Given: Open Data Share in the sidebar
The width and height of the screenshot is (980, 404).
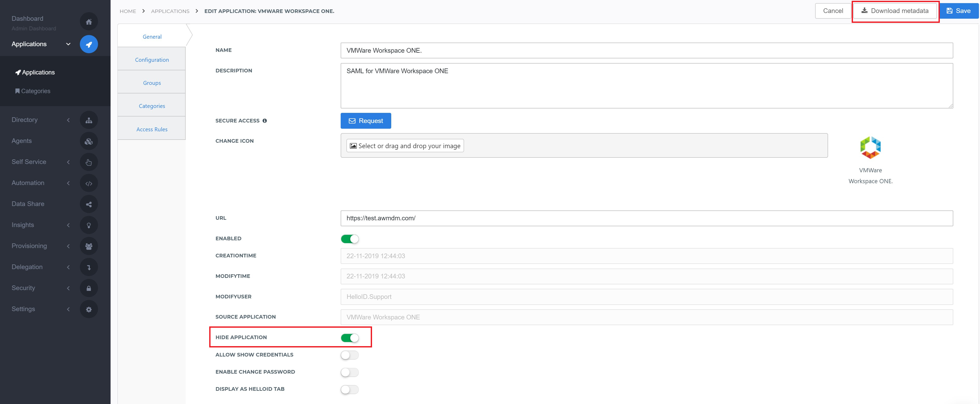Looking at the screenshot, I should tap(28, 204).
